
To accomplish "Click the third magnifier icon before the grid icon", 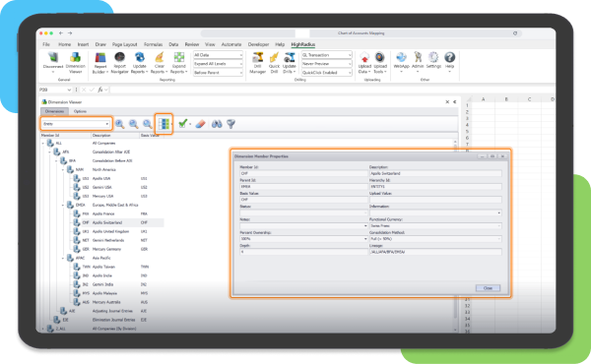I will pos(148,124).
